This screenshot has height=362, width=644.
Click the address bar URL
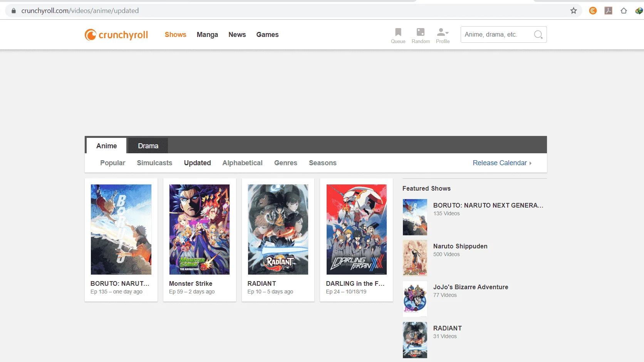click(x=80, y=11)
